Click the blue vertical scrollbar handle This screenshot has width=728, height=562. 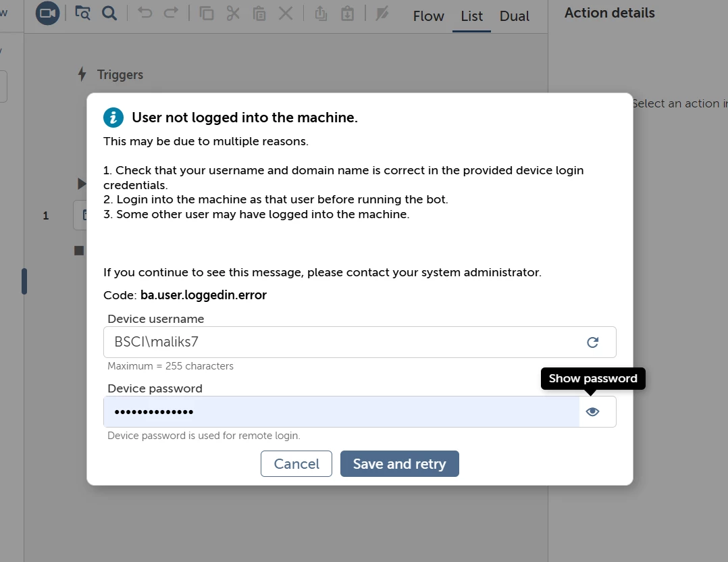24,281
